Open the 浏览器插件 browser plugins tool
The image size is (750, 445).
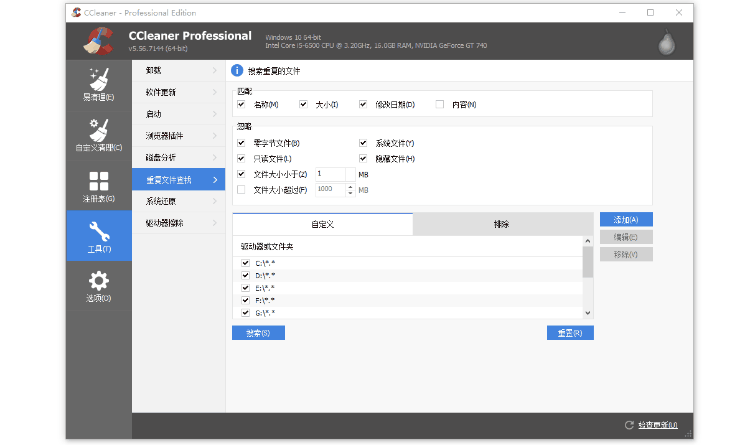pyautogui.click(x=178, y=136)
